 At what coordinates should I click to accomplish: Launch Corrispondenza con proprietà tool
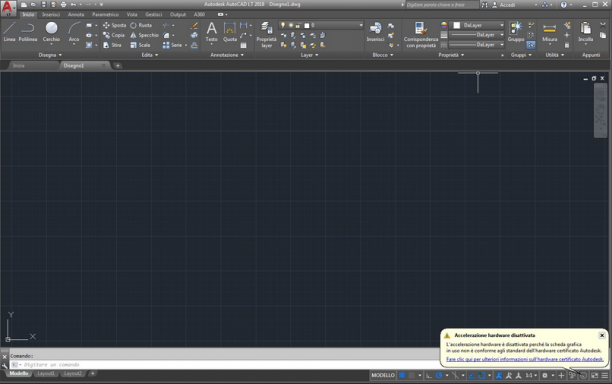click(421, 35)
